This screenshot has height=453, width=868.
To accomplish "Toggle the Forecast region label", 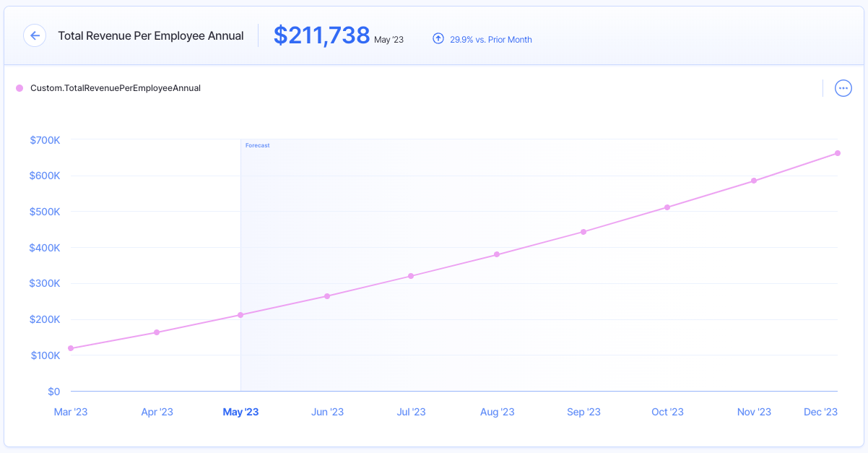I will pos(258,145).
